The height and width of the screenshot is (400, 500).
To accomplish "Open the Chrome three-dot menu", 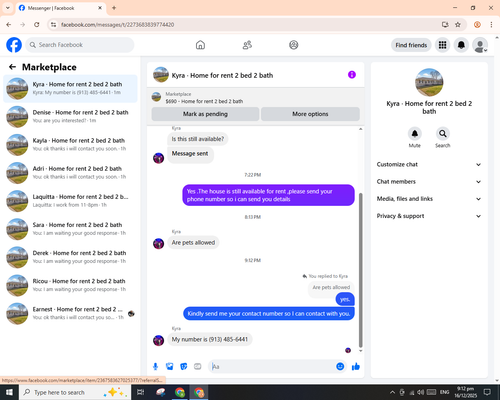I will (x=491, y=25).
